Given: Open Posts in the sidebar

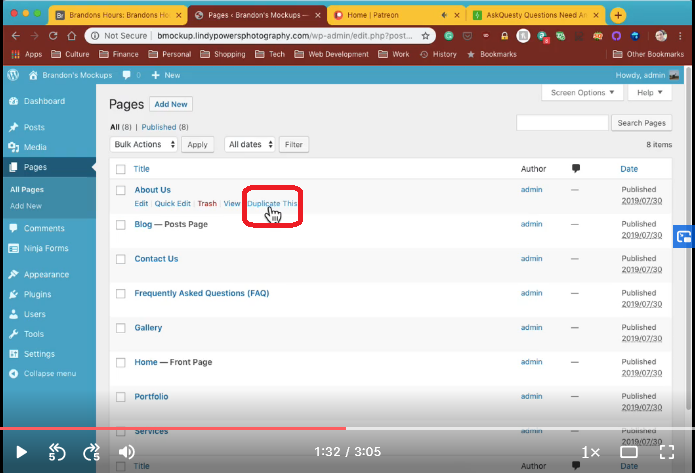Looking at the screenshot, I should click(x=34, y=127).
